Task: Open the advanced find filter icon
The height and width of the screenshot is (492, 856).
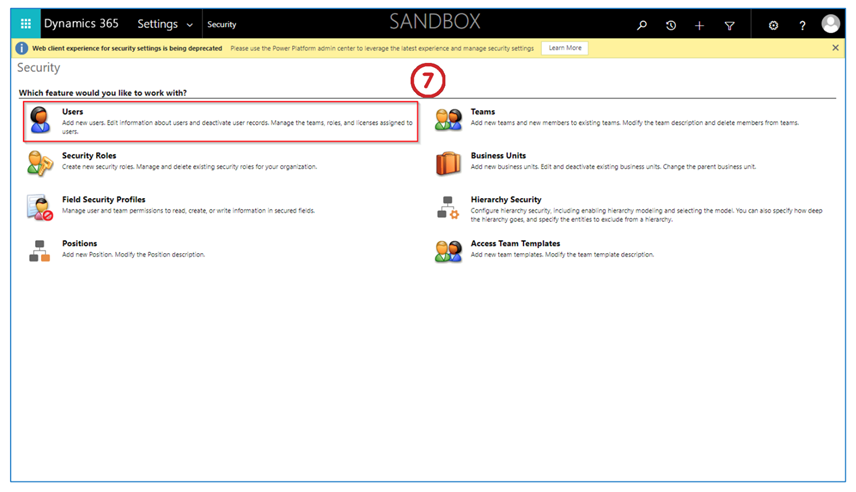Action: [x=730, y=25]
